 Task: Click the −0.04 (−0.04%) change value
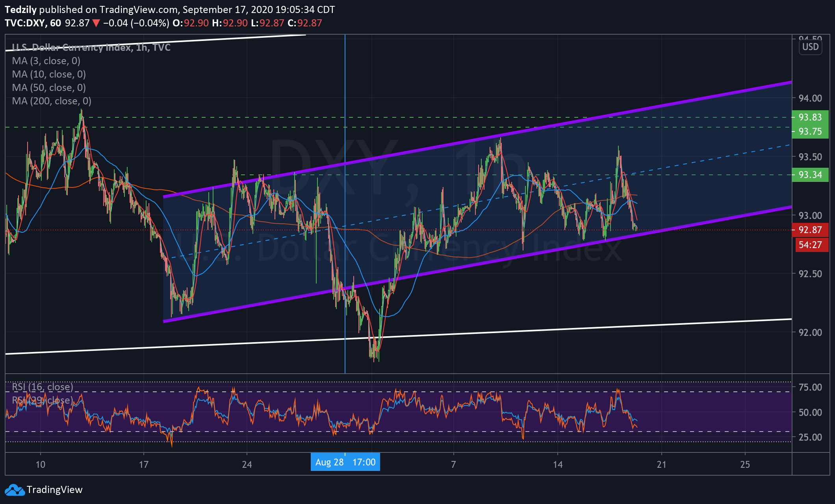(x=136, y=23)
